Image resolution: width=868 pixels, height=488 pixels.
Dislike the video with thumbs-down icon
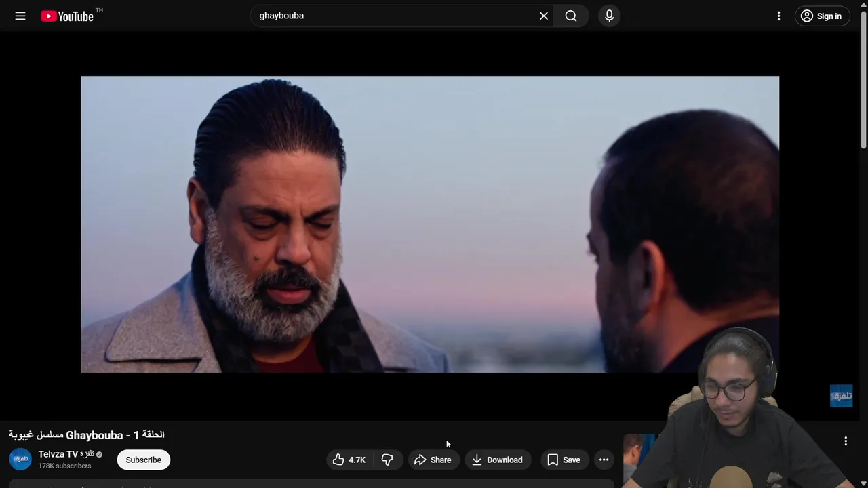point(387,460)
